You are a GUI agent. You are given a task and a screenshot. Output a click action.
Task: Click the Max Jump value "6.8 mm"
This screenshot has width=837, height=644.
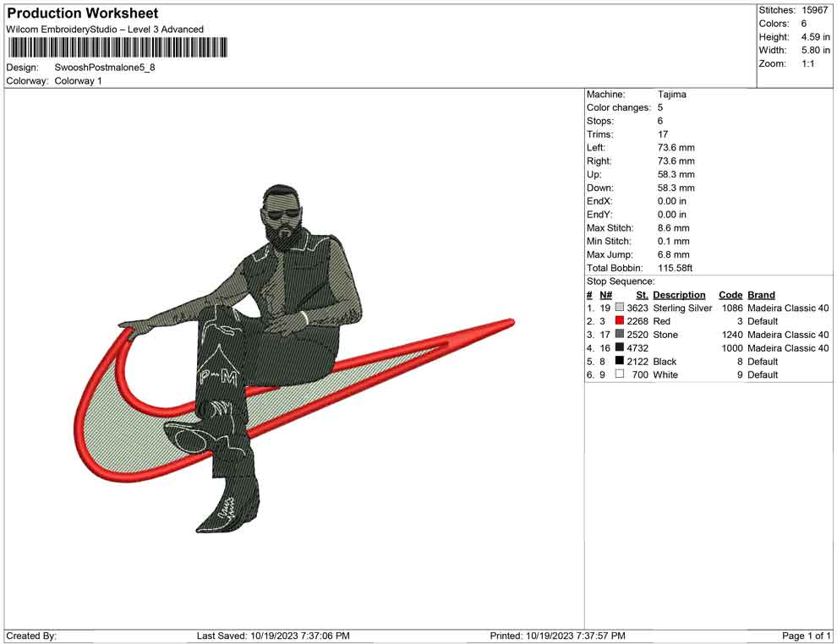(673, 254)
